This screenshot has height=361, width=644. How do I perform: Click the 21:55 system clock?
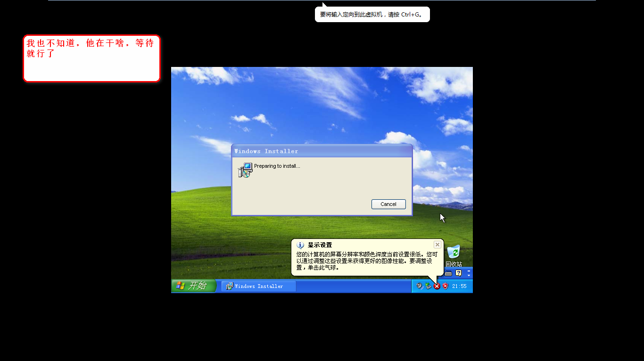coord(459,286)
